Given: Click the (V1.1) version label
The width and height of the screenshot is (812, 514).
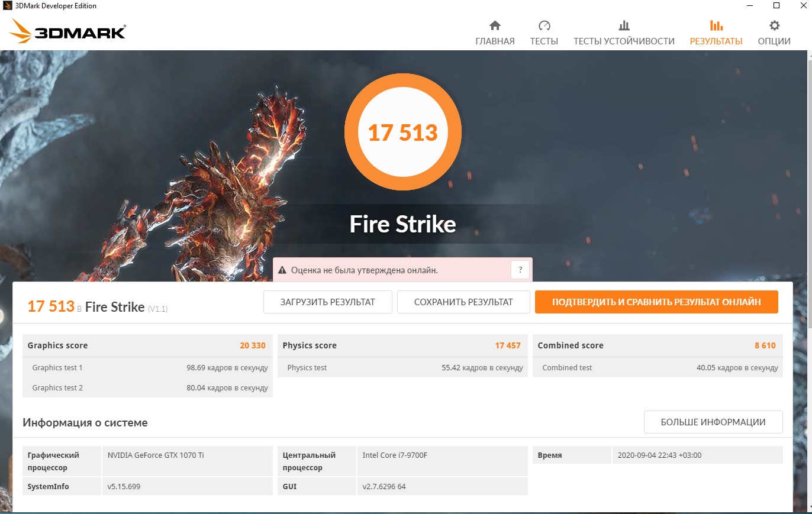Looking at the screenshot, I should tap(157, 309).
